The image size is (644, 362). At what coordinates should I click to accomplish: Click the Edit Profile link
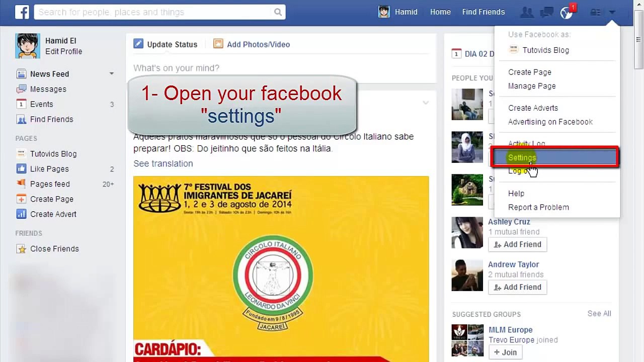click(x=63, y=51)
